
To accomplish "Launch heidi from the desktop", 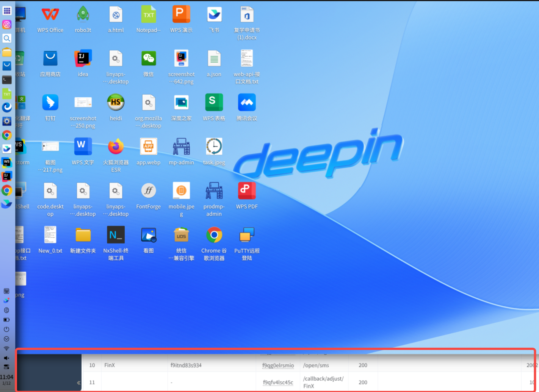I will pos(116,108).
